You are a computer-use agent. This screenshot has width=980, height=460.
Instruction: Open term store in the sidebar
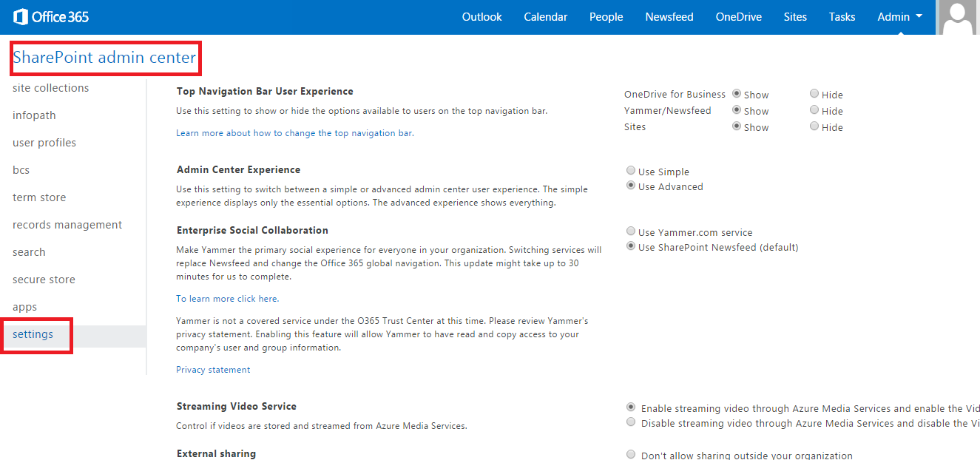tap(39, 197)
